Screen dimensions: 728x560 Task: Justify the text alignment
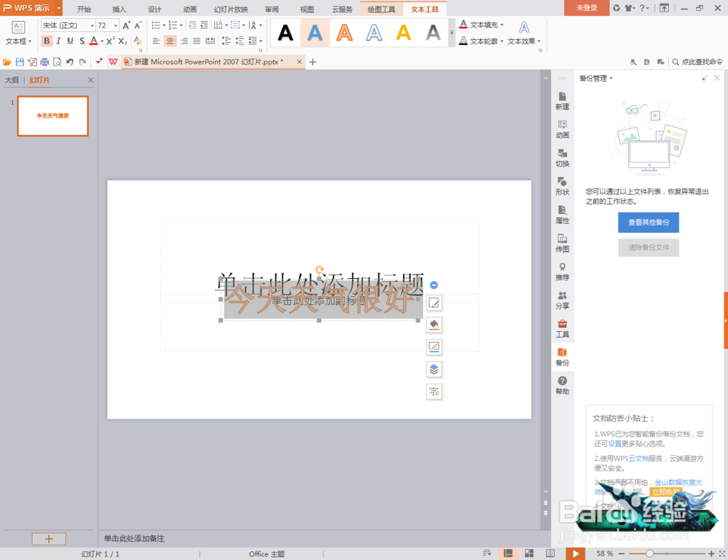(x=197, y=41)
